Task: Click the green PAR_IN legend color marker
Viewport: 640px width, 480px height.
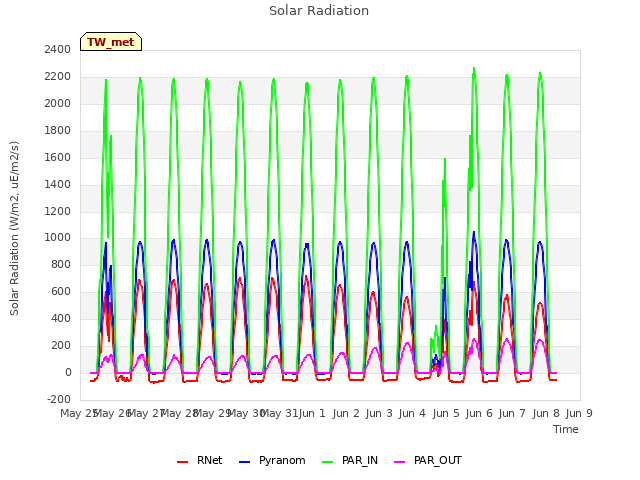Action: 328,462
